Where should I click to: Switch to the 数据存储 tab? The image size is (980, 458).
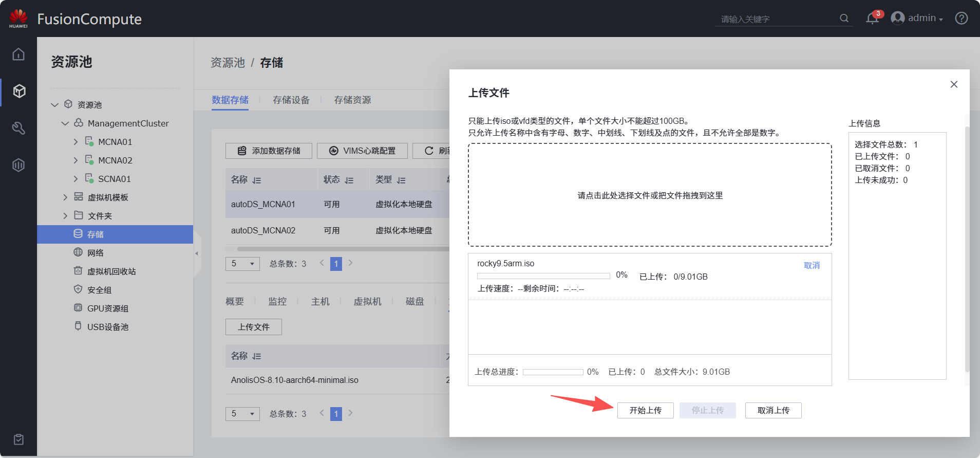[x=230, y=100]
